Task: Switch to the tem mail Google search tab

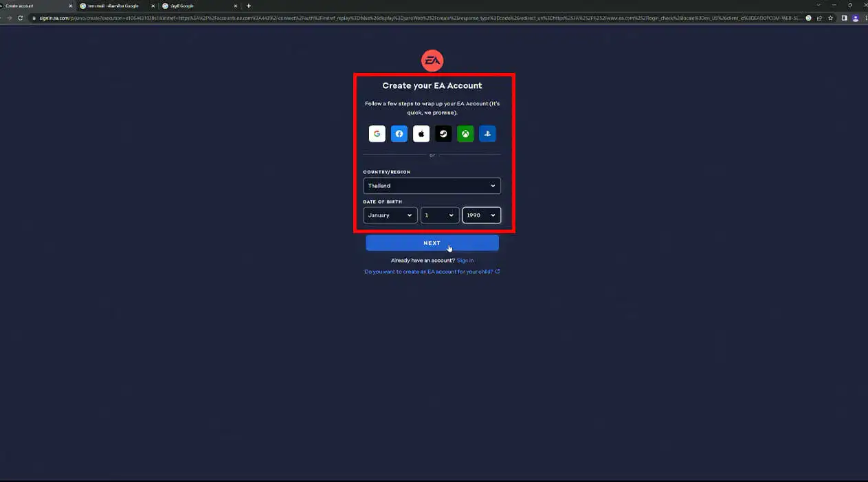Action: [x=116, y=6]
